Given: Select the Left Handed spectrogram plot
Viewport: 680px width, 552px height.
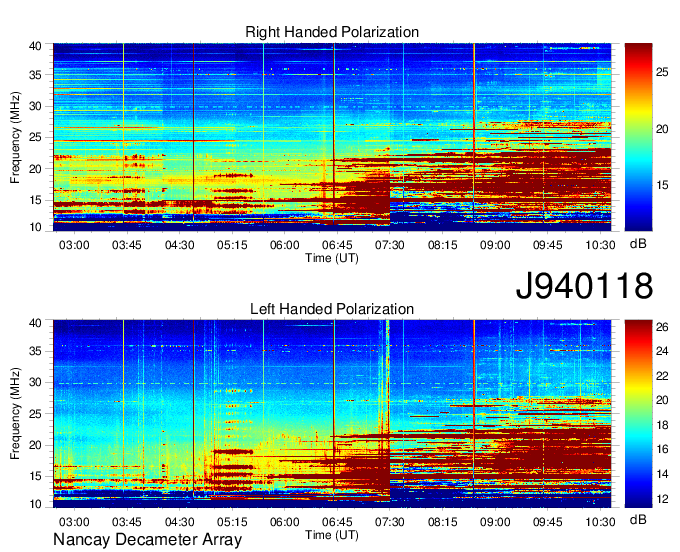Looking at the screenshot, I should 332,414.
